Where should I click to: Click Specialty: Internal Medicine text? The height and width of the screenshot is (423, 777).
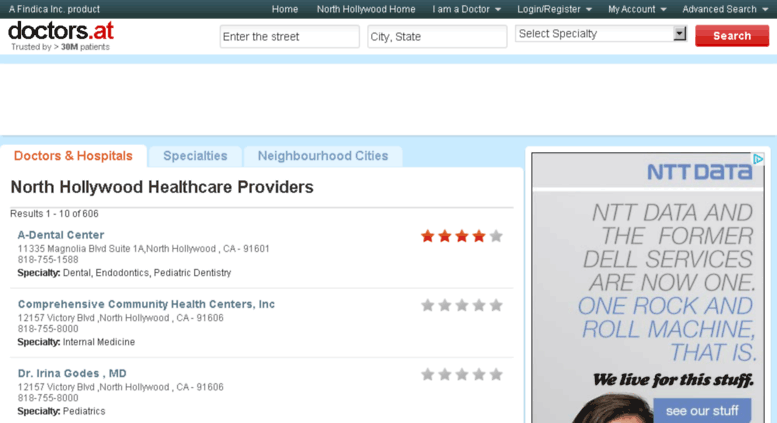point(76,342)
